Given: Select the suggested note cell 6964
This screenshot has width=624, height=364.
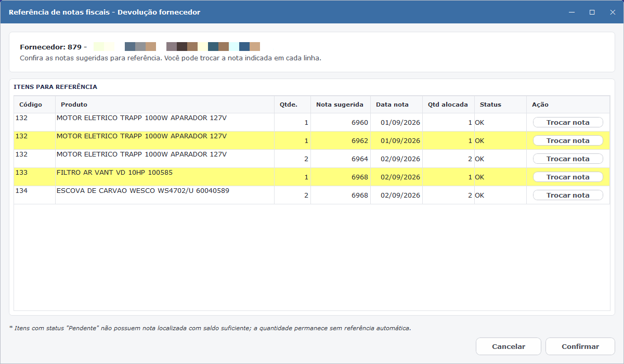Looking at the screenshot, I should (341, 159).
